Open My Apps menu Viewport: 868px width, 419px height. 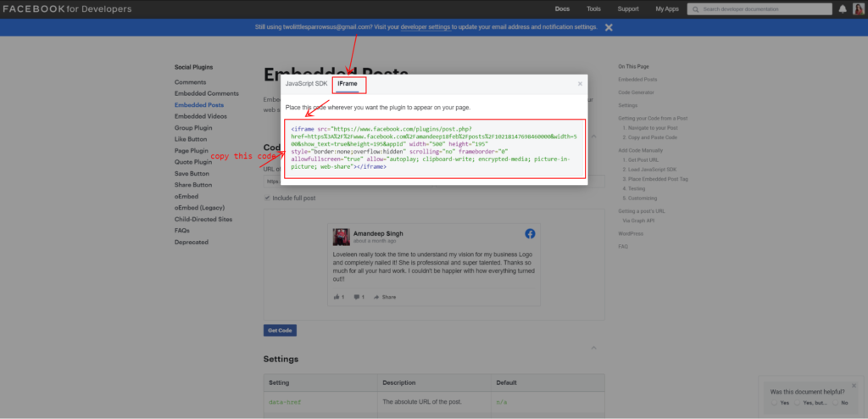coord(667,8)
